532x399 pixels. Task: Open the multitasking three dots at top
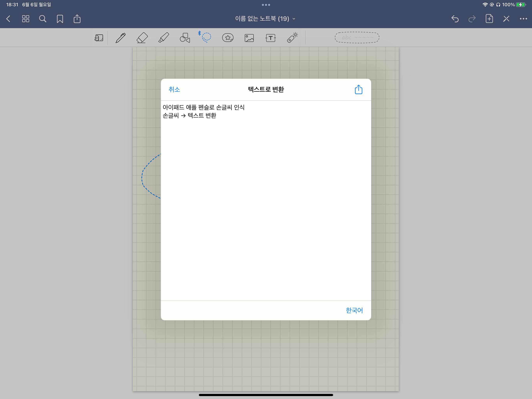266,5
